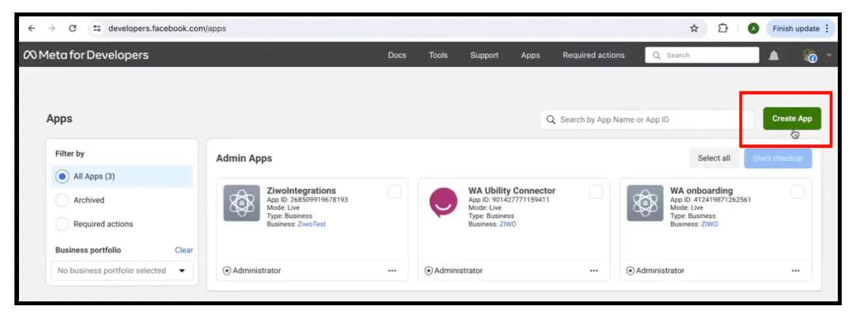Click the Finish update button

coord(800,28)
